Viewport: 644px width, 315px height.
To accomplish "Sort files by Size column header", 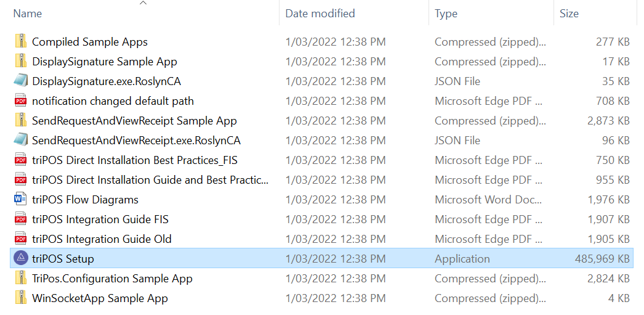I will coord(569,14).
